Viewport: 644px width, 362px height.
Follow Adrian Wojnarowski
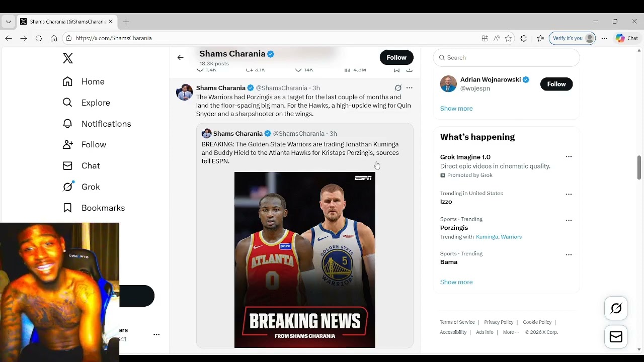click(556, 84)
